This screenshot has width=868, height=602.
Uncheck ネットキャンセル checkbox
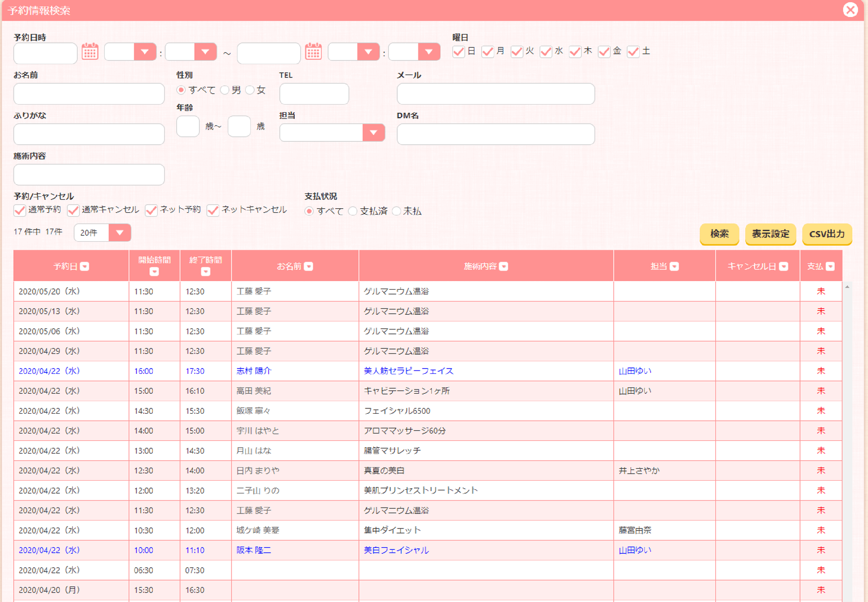[x=213, y=210]
